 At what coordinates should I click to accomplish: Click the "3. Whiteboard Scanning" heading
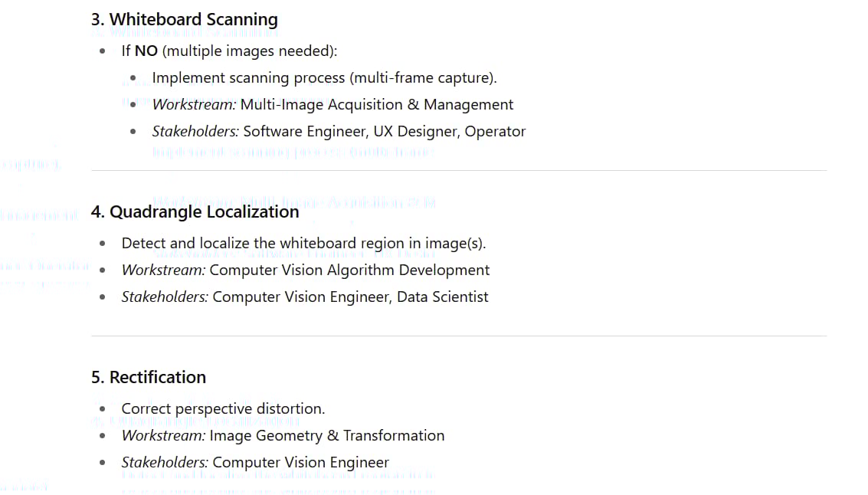(x=184, y=20)
